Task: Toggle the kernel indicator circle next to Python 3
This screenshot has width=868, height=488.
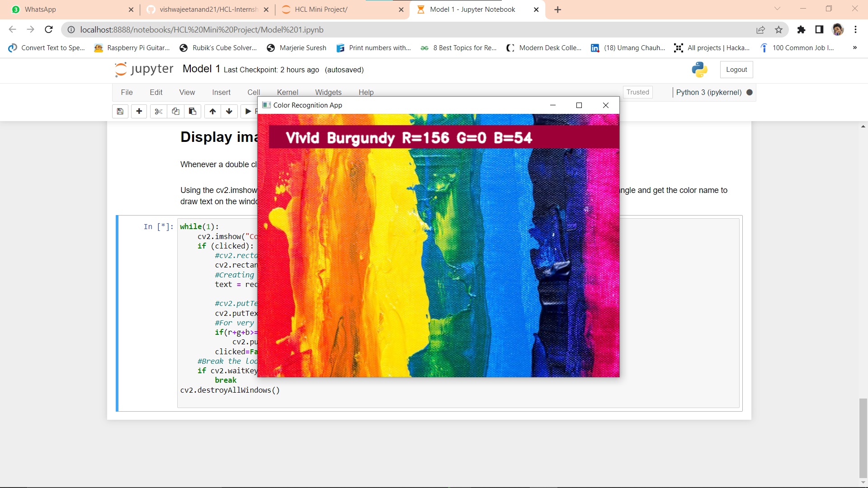Action: click(749, 92)
